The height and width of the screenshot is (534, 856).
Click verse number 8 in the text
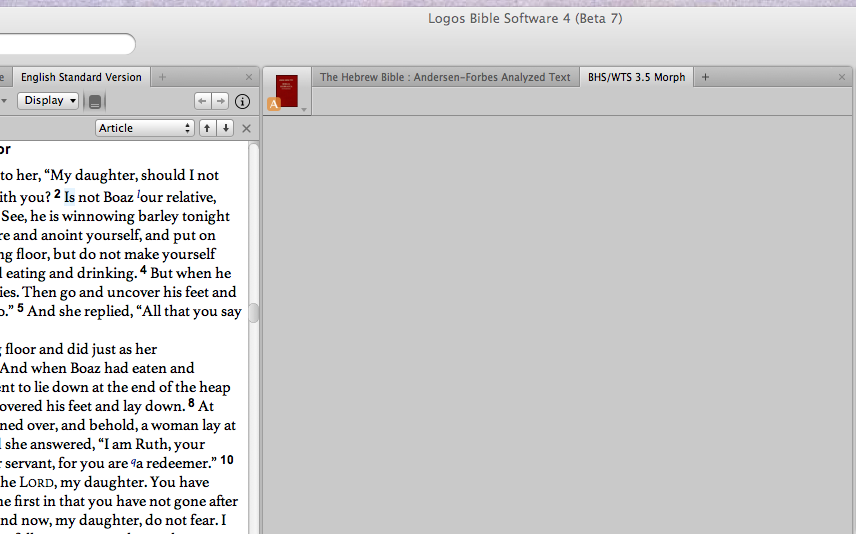[x=191, y=403]
